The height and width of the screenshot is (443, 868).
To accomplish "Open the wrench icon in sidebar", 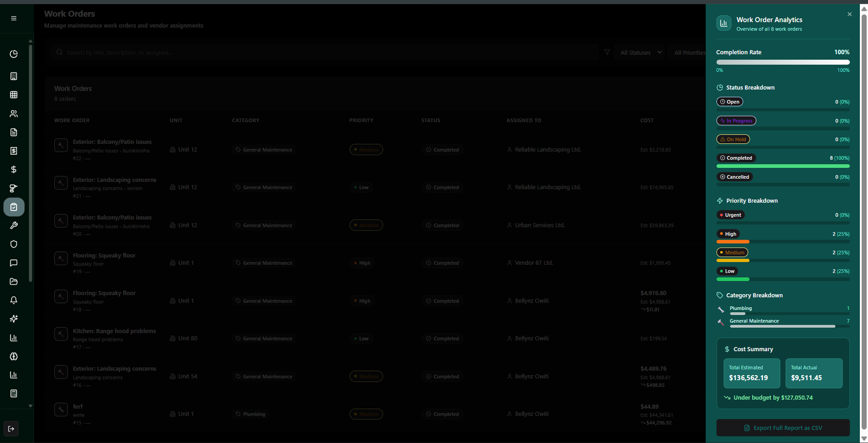I will (x=14, y=225).
